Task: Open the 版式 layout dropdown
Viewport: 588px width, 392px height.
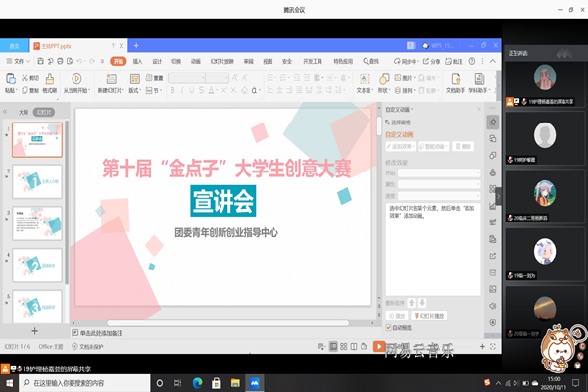Action: pyautogui.click(x=136, y=90)
